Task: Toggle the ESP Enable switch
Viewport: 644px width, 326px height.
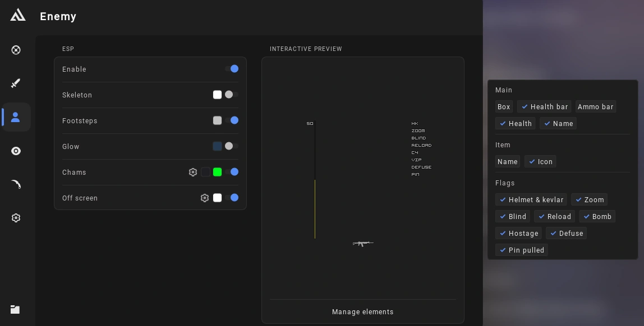Action: click(232, 69)
